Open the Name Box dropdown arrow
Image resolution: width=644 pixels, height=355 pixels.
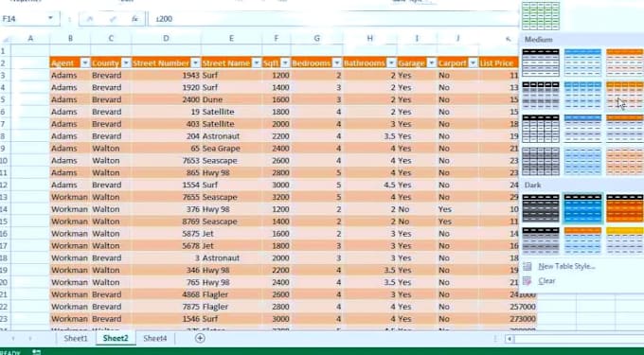pyautogui.click(x=50, y=19)
